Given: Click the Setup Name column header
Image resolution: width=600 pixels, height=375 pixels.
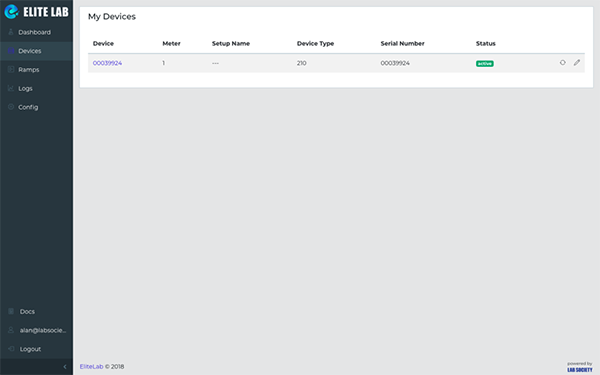Looking at the screenshot, I should pyautogui.click(x=231, y=44).
